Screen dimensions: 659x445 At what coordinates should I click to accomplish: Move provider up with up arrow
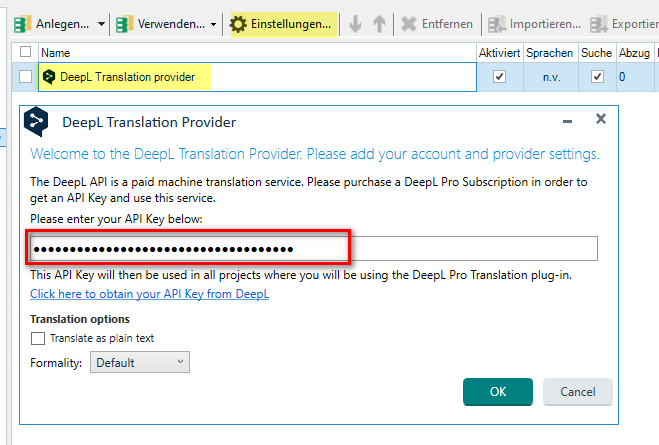(379, 24)
